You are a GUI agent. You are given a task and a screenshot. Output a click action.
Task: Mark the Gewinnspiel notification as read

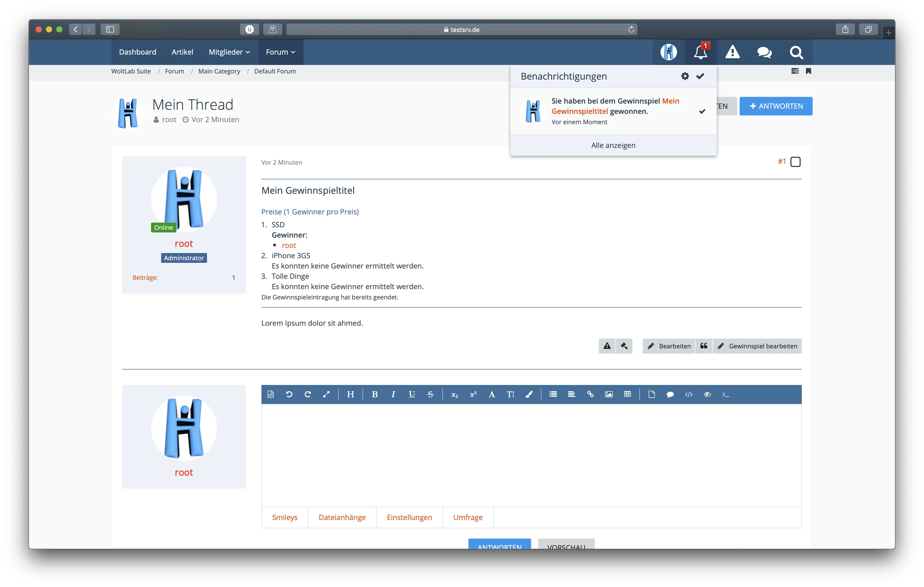702,112
